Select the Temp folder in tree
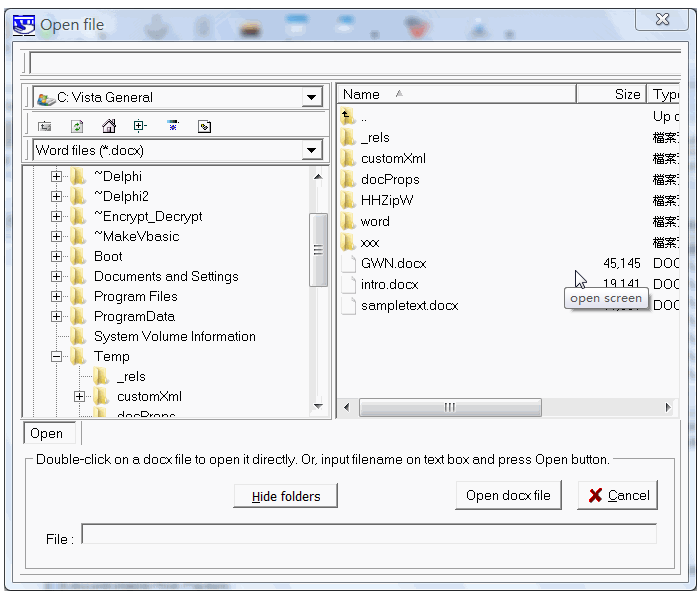This screenshot has width=699, height=591. click(x=112, y=357)
